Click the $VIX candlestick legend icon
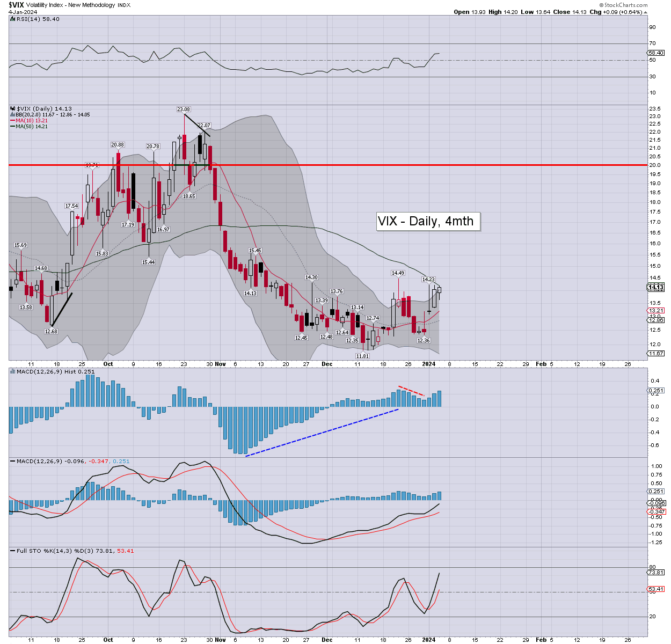This screenshot has height=644, width=671. point(12,108)
